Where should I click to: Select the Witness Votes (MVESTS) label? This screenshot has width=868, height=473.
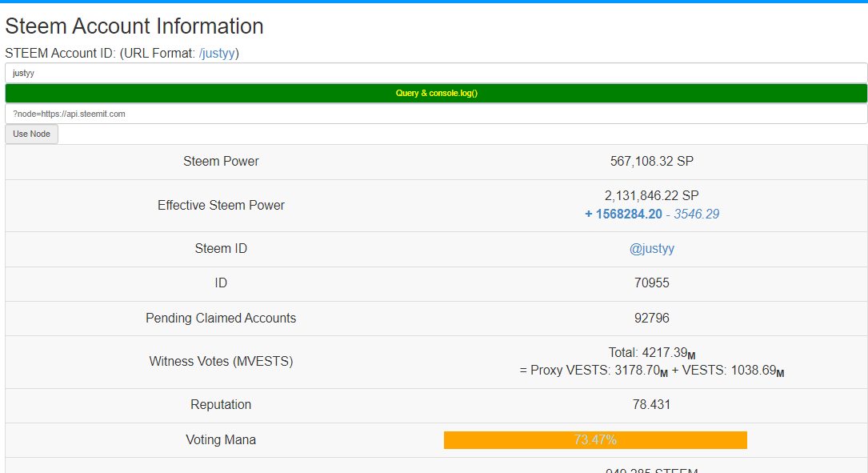point(221,361)
